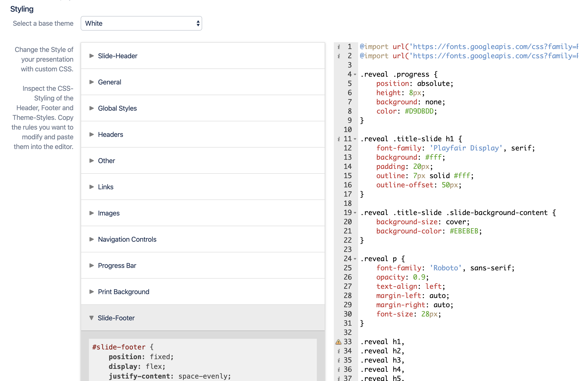Screen dimensions: 588x381
Task: Click line number 15 in the editor gutter
Action: point(347,176)
